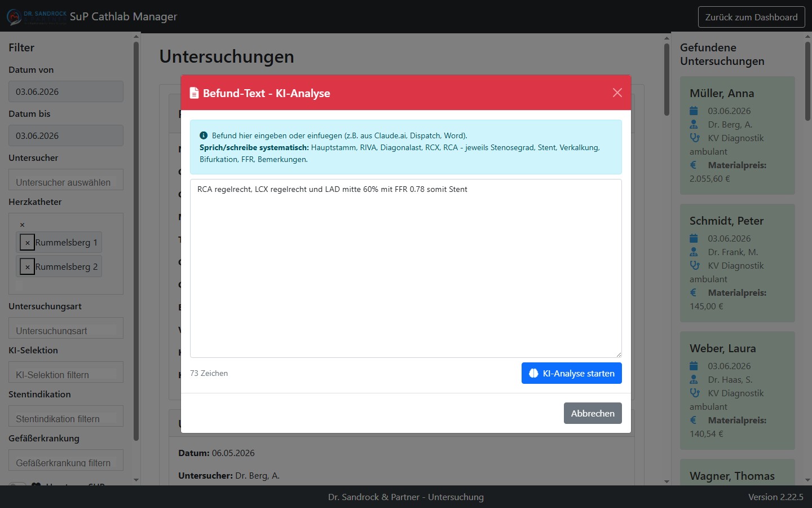
Task: Click doctor icon beside Dr. Berg, A.
Action: [x=694, y=124]
